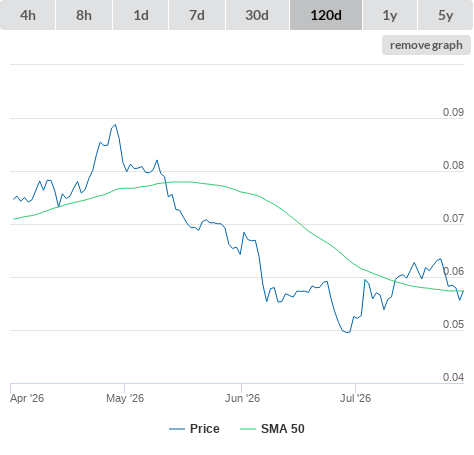Click the blue Price line swatch in legend
Screen dimensions: 474x455
(177, 429)
